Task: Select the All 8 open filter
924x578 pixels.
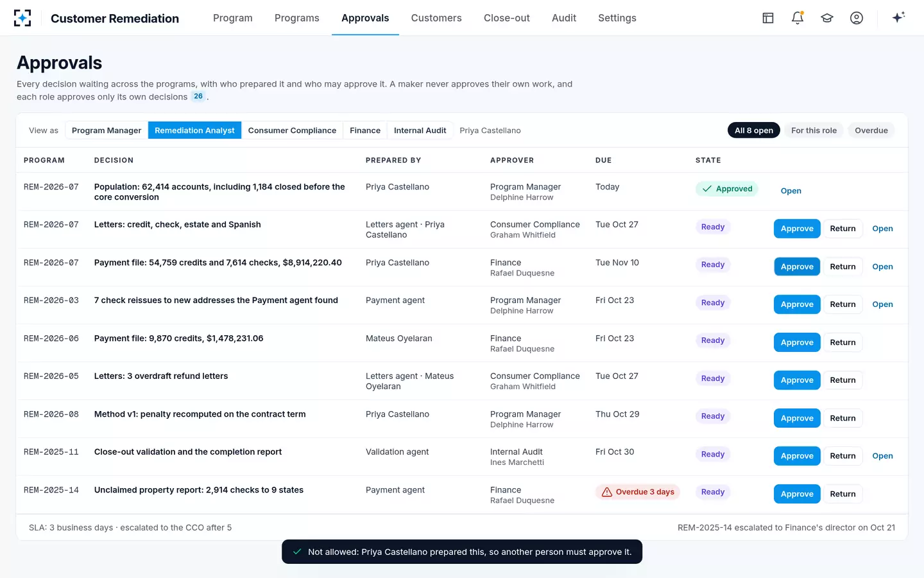Action: tap(754, 130)
